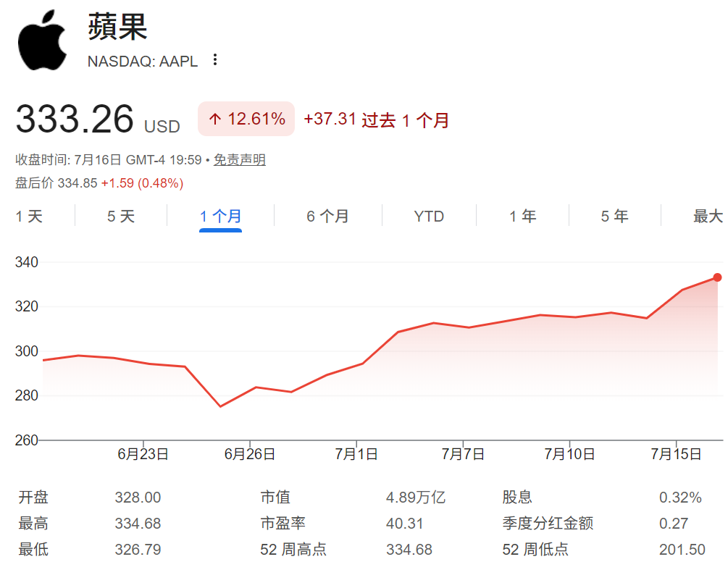728x562 pixels.
Task: Click the 股息 label
Action: pyautogui.click(x=517, y=498)
